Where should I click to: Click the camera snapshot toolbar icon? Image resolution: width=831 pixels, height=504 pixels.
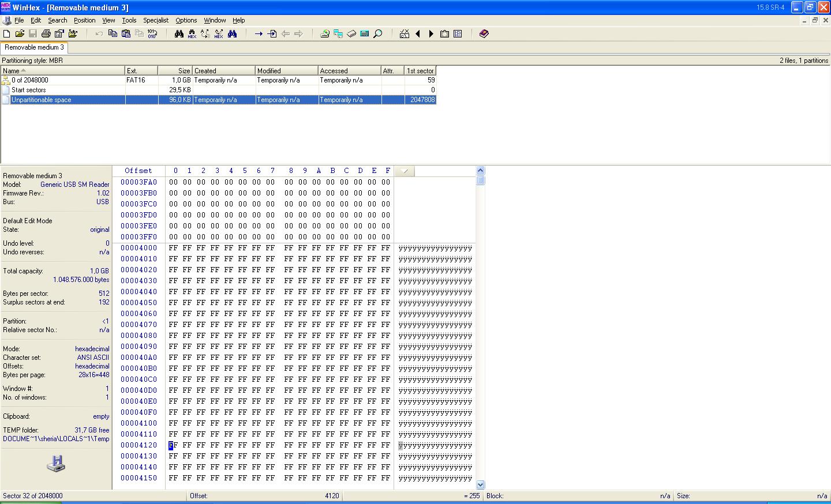pos(444,34)
